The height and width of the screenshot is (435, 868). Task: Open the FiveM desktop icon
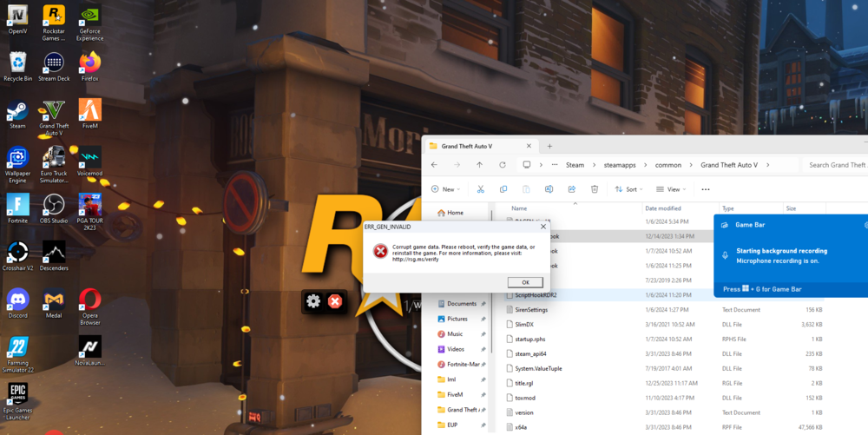tap(89, 114)
